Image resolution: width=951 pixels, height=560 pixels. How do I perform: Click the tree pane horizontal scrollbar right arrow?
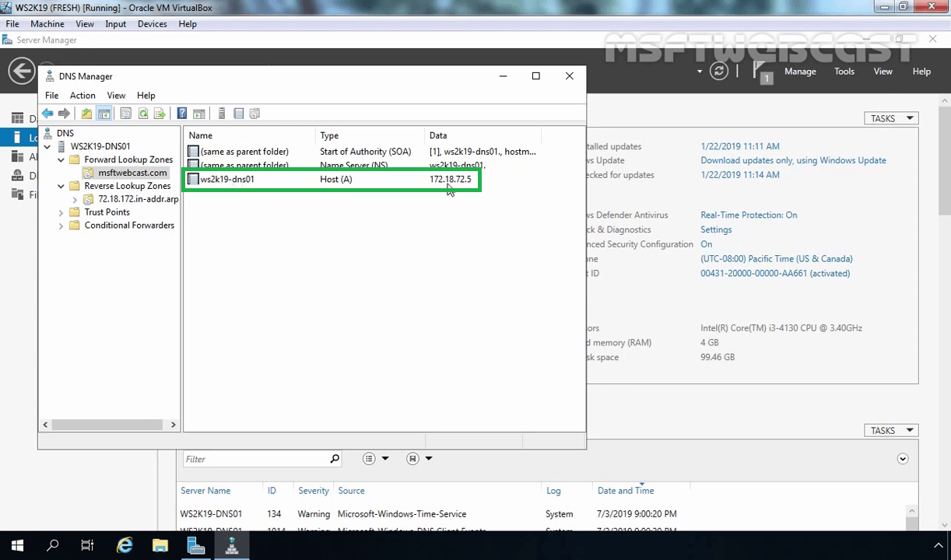[x=174, y=425]
